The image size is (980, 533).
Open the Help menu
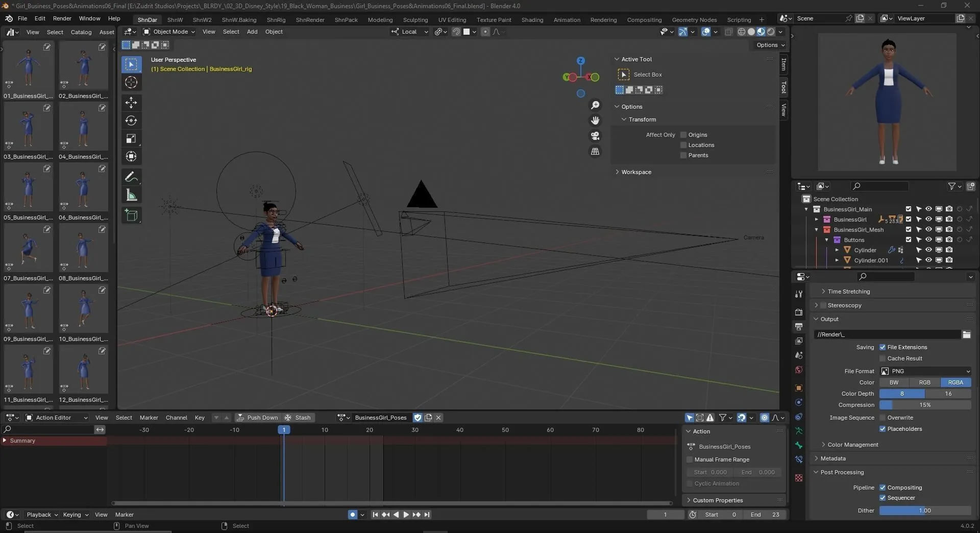click(114, 19)
